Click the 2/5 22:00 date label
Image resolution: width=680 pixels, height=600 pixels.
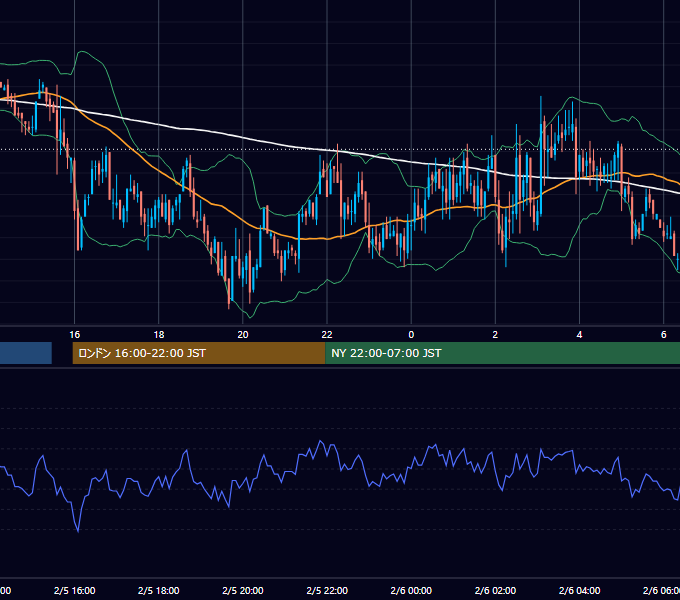[327, 590]
